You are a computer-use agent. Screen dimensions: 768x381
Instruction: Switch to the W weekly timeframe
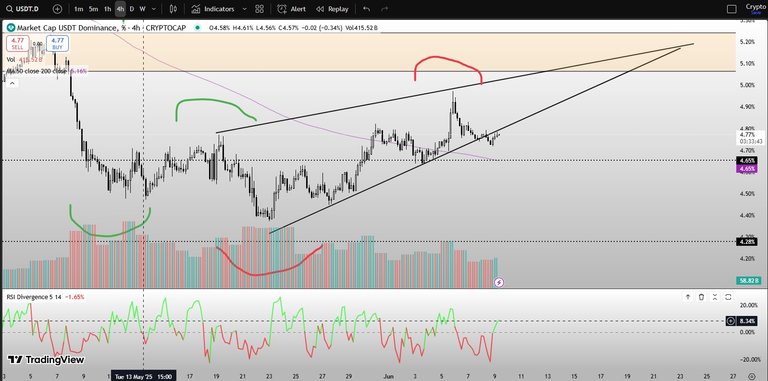[142, 9]
